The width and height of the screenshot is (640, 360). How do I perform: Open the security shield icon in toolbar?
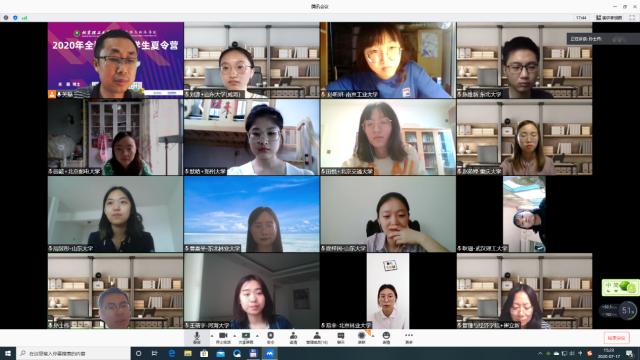pos(270,338)
